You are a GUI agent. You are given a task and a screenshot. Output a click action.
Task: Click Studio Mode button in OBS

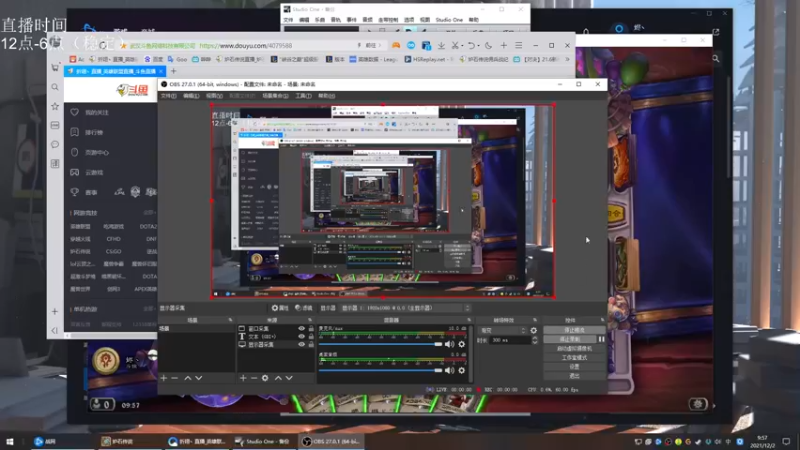(x=574, y=358)
